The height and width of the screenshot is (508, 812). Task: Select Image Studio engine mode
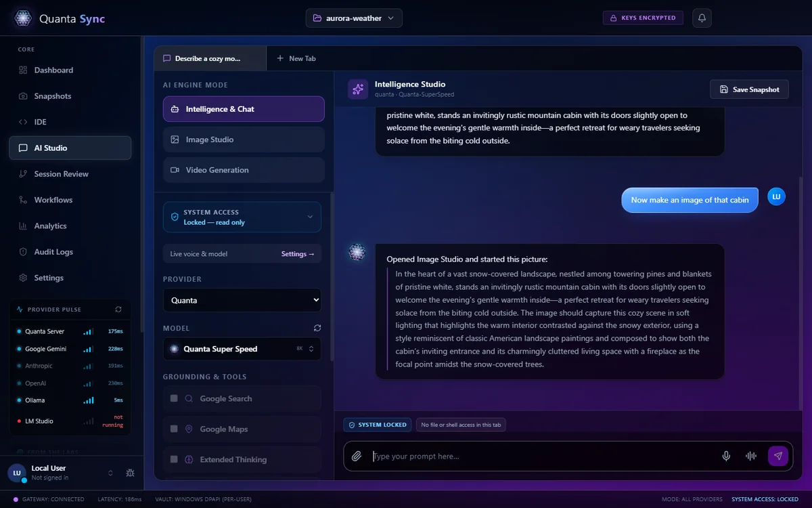pos(244,140)
